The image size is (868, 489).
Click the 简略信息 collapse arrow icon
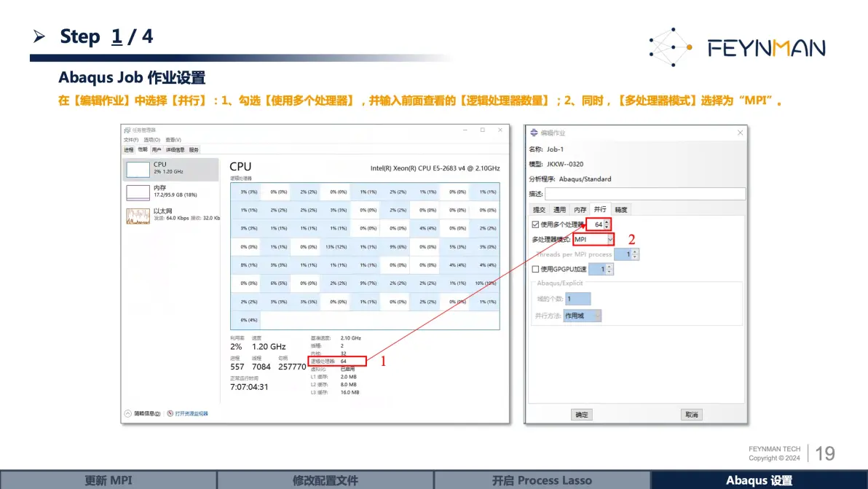[x=128, y=414]
